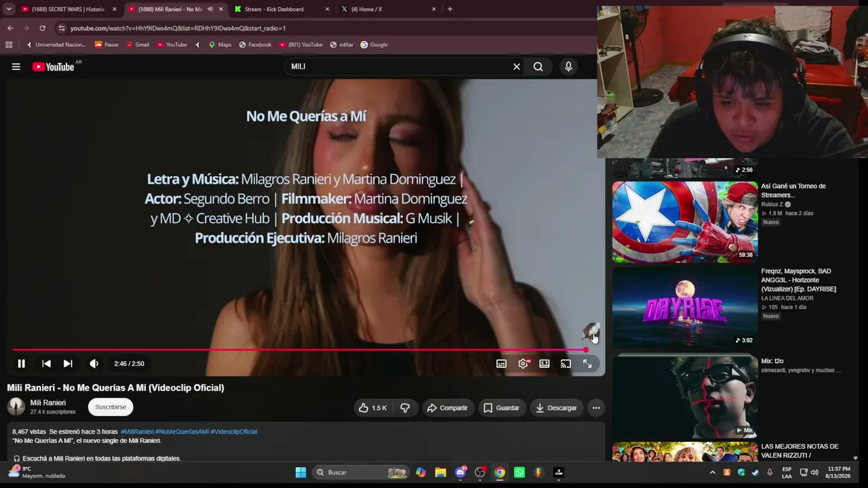Click the Compartir share button

[x=447, y=408]
